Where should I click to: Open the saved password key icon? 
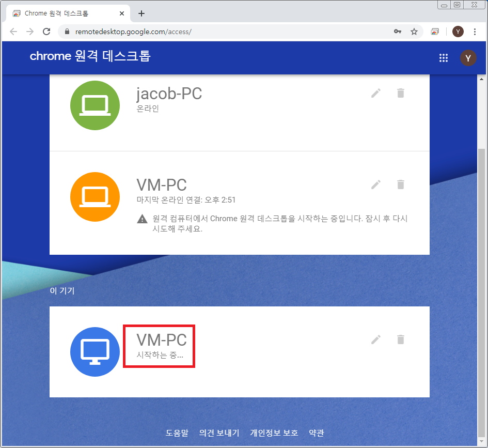click(398, 32)
